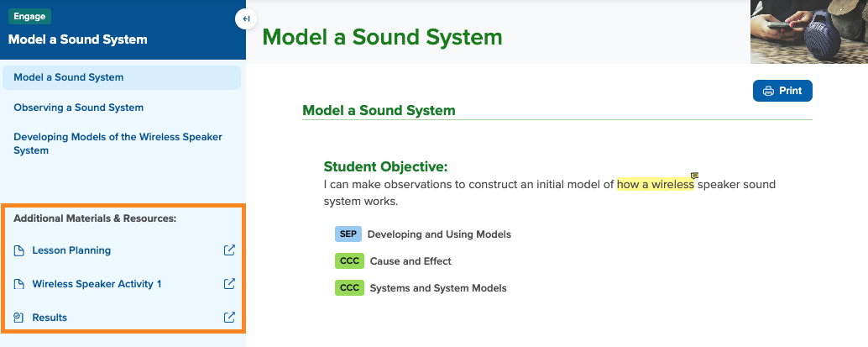Open external link icon beside Results
868x347 pixels.
[229, 318]
